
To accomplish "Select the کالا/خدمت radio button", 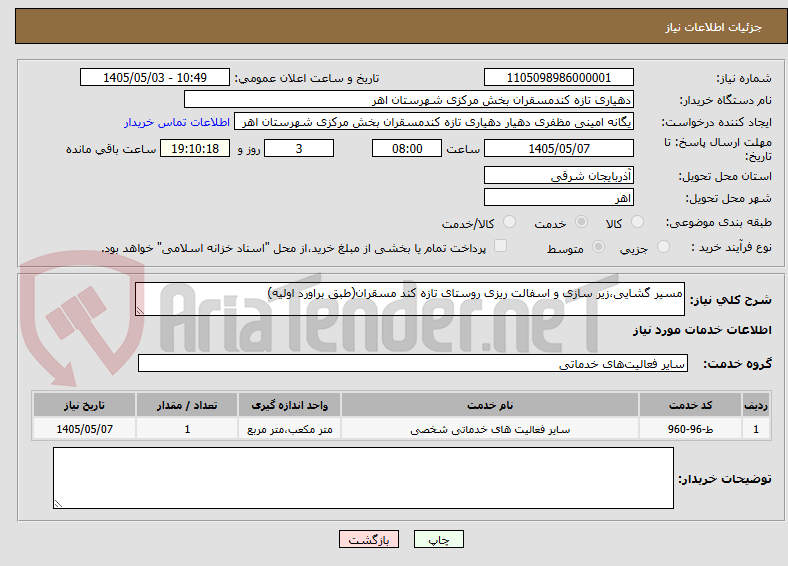I will click(x=510, y=222).
